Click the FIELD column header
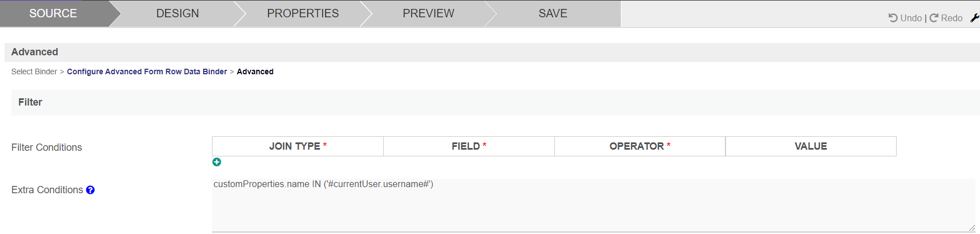 pos(469,146)
